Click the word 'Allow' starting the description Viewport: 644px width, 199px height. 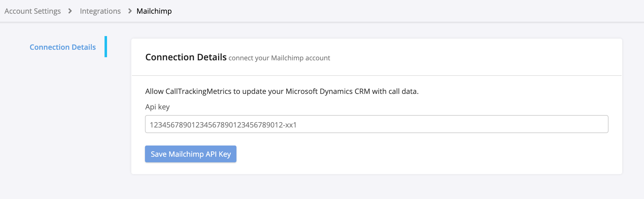click(x=154, y=91)
